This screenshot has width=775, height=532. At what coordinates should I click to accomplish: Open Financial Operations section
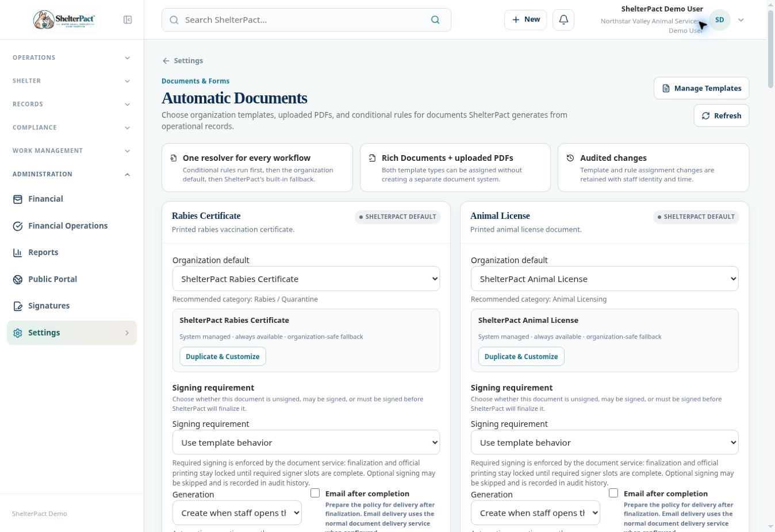(x=72, y=226)
